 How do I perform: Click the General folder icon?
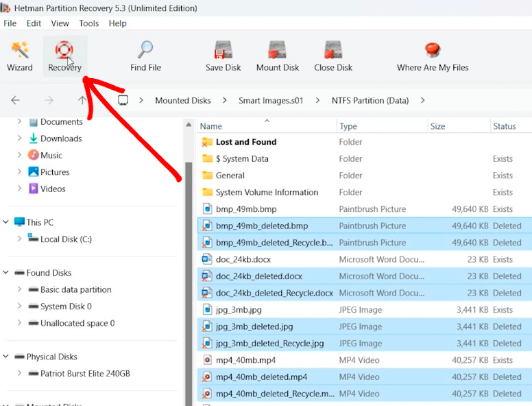pyautogui.click(x=207, y=175)
